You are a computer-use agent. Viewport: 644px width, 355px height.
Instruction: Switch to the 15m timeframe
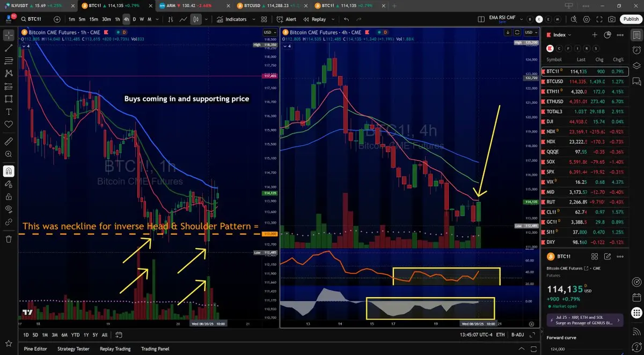click(94, 19)
